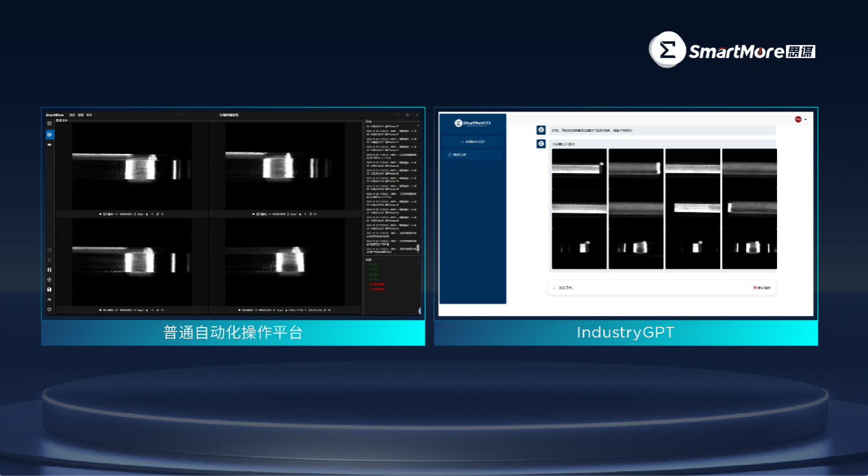The height and width of the screenshot is (476, 868).
Task: Open the first menu bar item beside SmartMore
Action: (x=72, y=115)
